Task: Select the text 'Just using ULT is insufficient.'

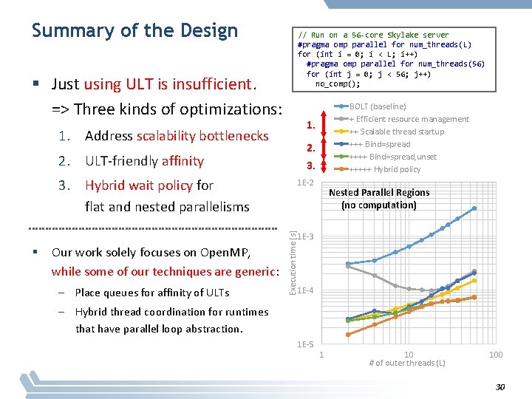Action: coord(154,83)
